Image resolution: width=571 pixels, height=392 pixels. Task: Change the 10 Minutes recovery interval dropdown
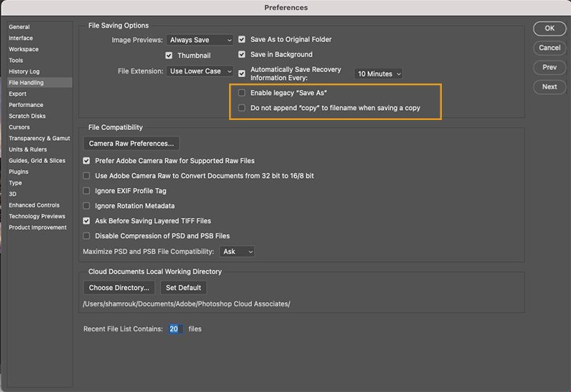(378, 74)
